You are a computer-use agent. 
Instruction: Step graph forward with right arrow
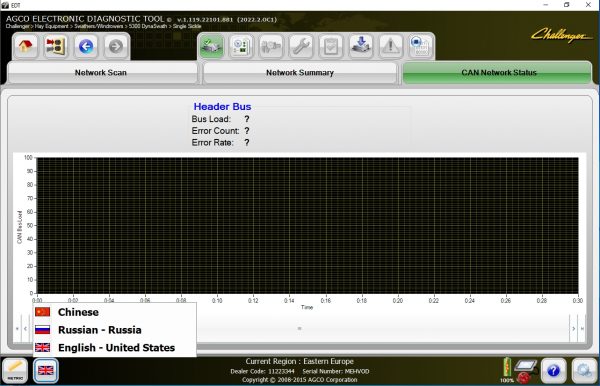[573, 329]
